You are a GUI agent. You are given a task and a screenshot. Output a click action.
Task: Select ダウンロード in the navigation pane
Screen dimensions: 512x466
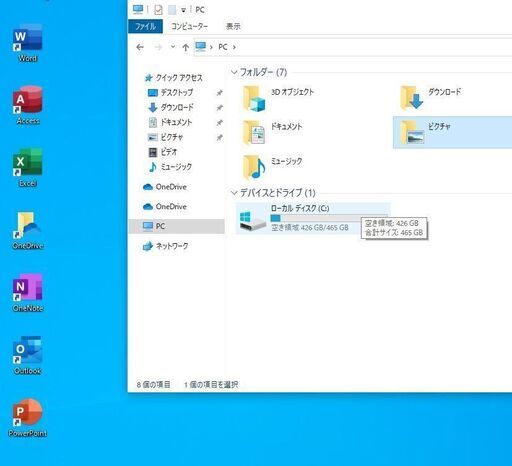(x=170, y=107)
